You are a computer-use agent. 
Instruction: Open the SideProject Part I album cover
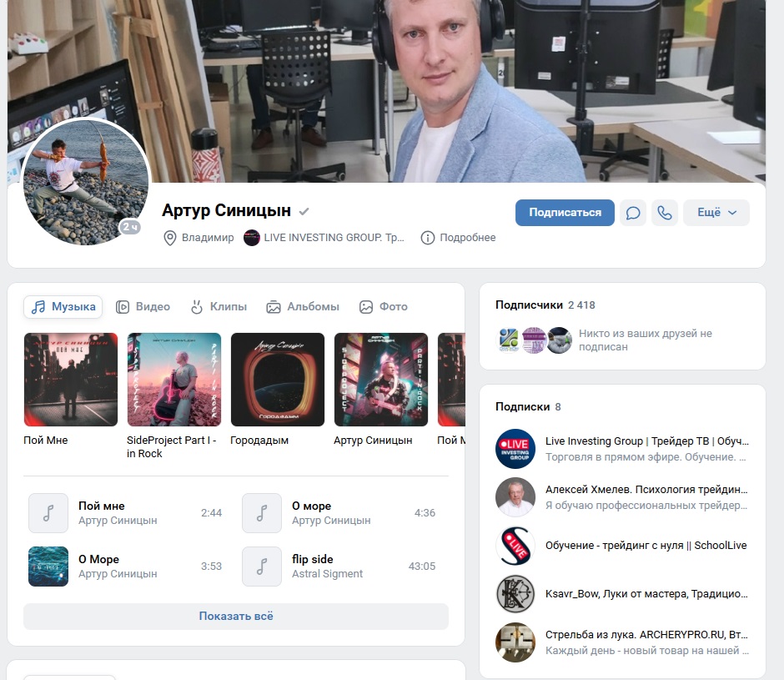[174, 380]
